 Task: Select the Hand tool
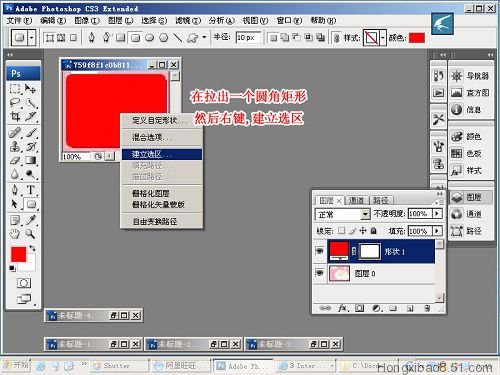(x=15, y=234)
